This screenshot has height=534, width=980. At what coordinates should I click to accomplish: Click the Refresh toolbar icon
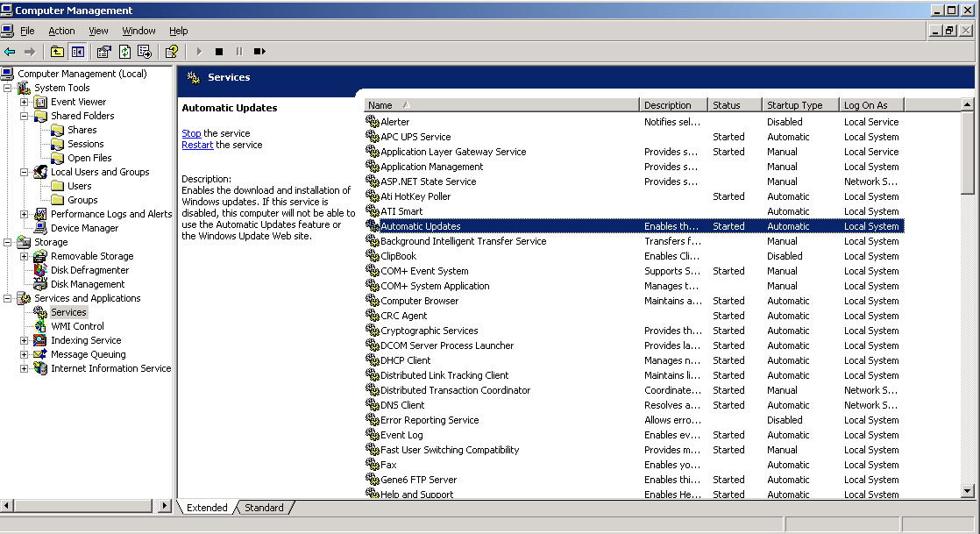(x=124, y=52)
